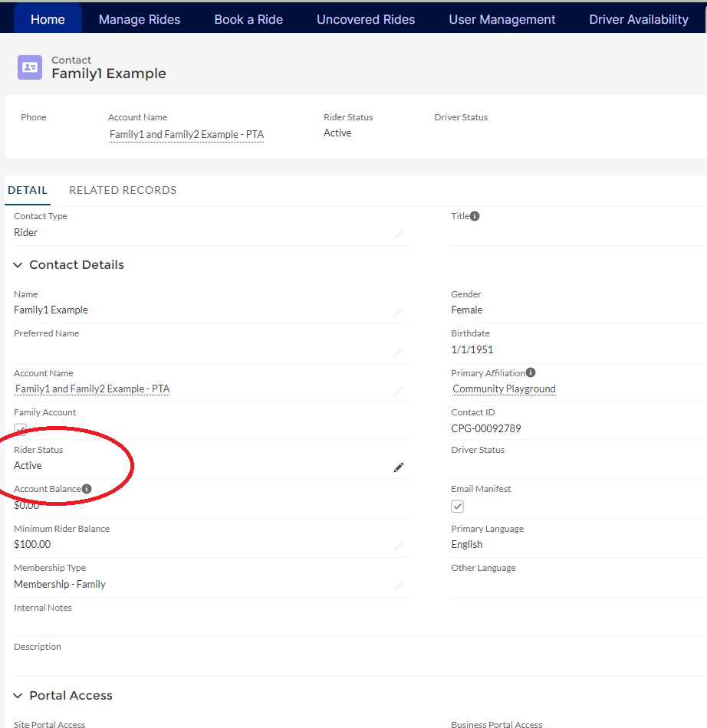
Task: Switch to Related Records tab
Action: (x=123, y=190)
